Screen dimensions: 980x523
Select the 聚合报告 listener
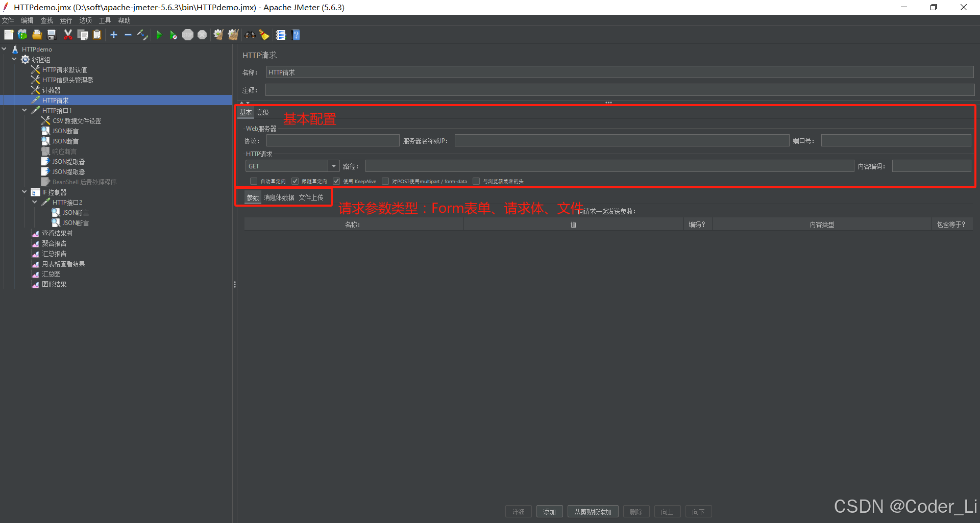54,243
